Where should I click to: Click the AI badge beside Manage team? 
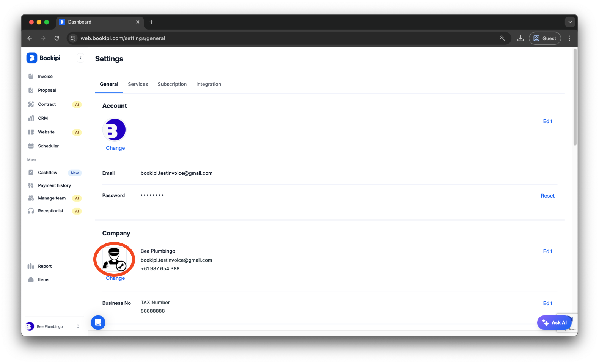pos(77,198)
